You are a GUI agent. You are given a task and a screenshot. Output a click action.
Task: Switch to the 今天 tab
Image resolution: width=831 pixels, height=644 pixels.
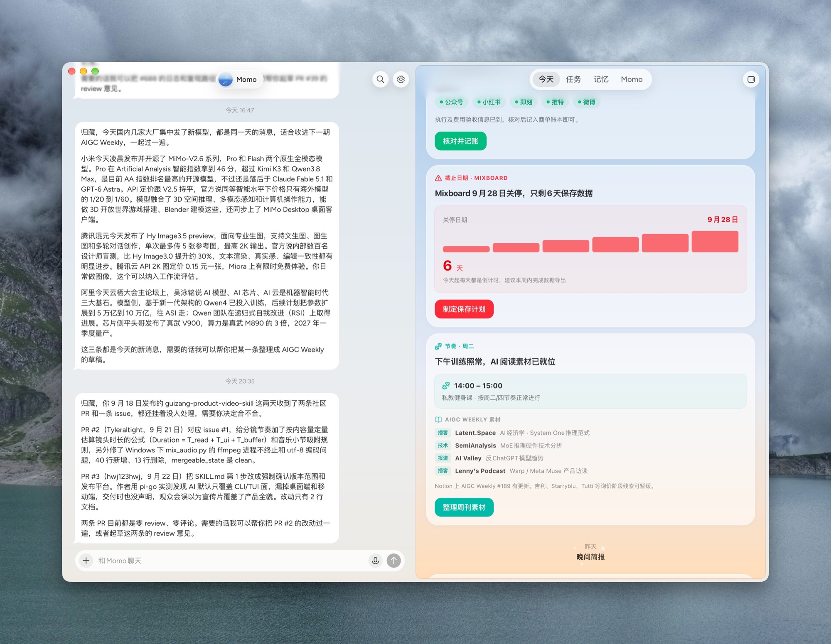[x=546, y=79]
